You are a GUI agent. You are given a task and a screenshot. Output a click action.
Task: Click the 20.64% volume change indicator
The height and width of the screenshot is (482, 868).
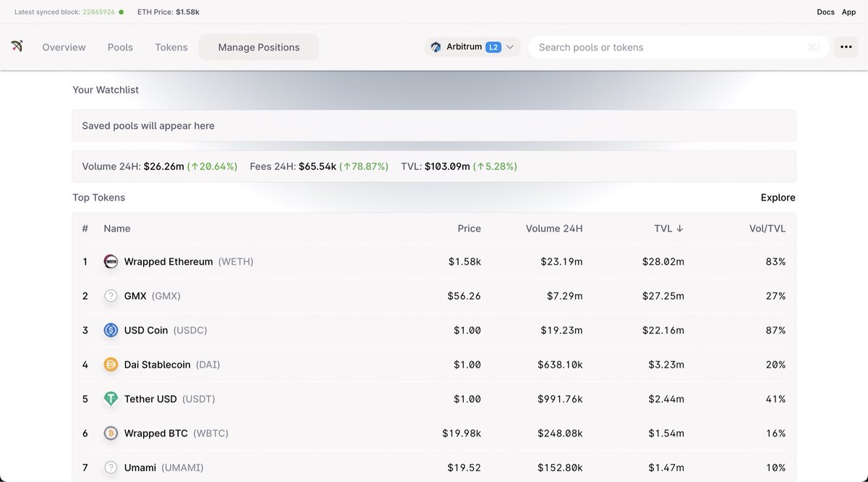pos(213,166)
